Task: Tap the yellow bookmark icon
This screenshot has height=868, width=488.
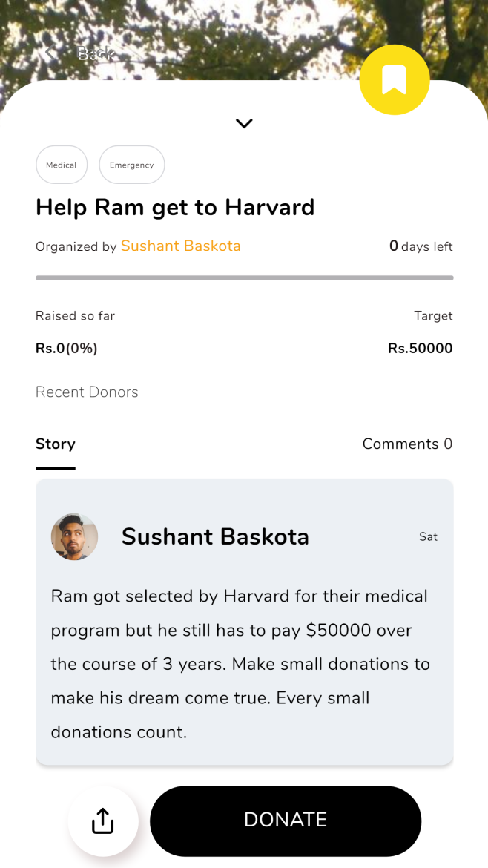Action: (x=394, y=80)
